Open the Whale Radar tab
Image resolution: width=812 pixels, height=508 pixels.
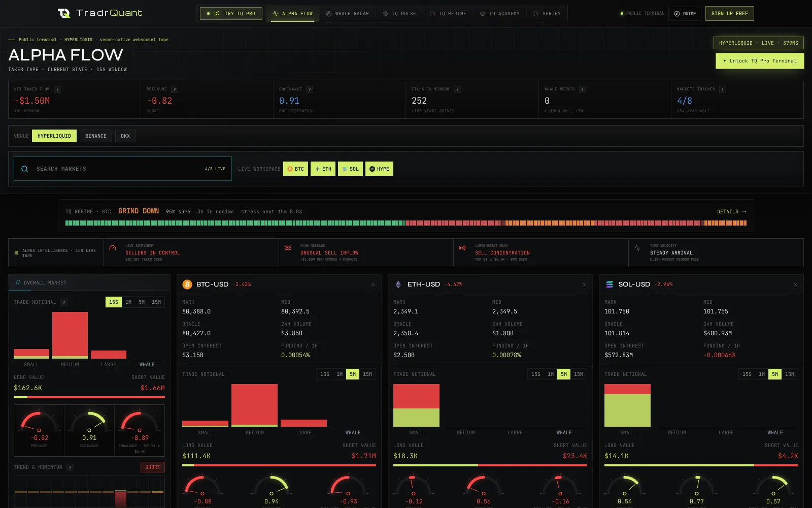click(348, 14)
